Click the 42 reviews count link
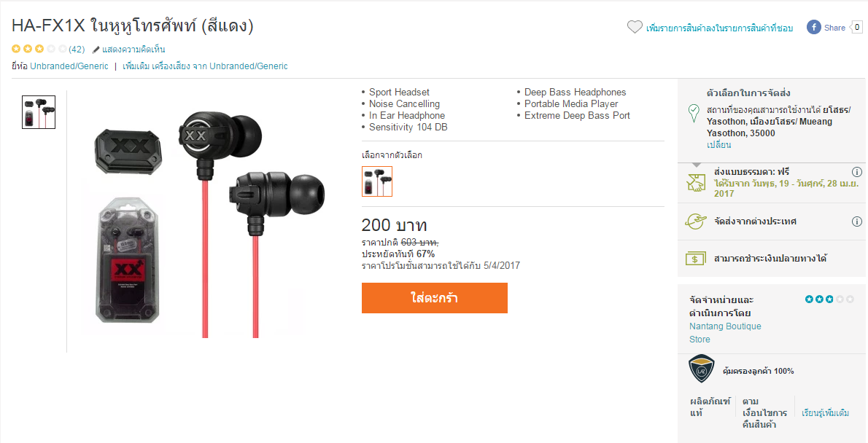This screenshot has width=868, height=443. point(77,50)
